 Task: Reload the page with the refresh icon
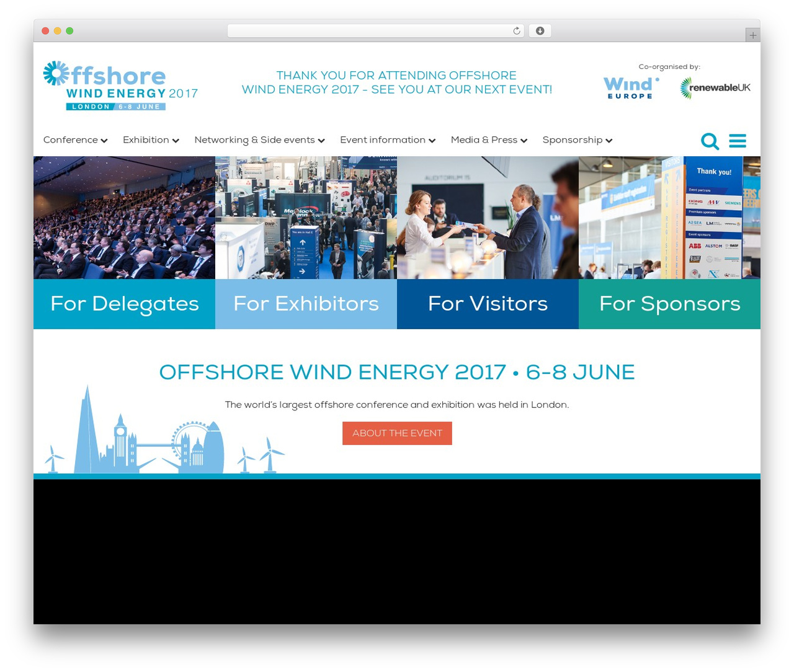pos(517,31)
